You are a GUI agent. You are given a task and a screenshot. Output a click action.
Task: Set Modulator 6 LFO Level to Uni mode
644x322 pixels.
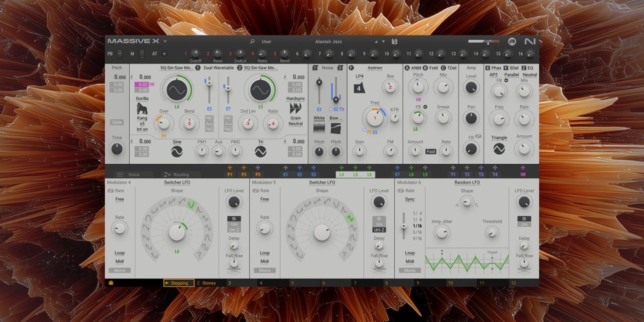524,224
